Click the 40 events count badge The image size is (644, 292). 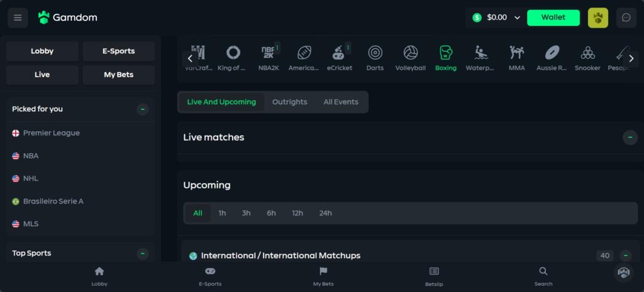(605, 256)
